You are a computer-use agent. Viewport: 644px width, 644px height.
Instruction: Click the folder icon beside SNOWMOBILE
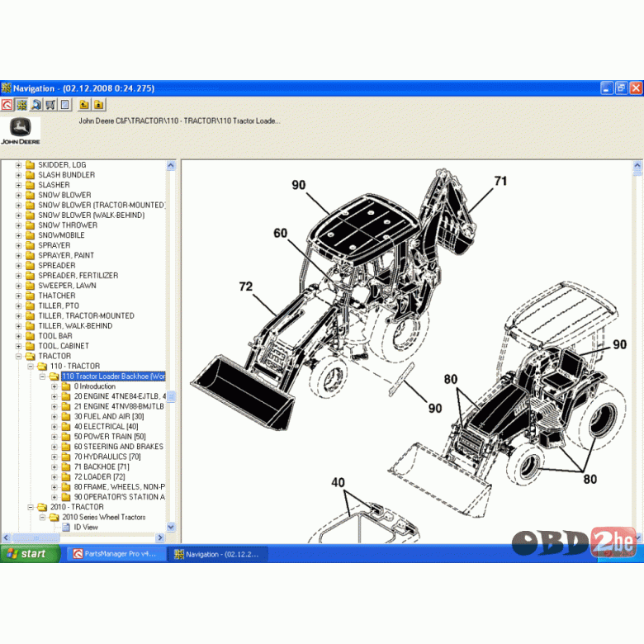point(30,235)
